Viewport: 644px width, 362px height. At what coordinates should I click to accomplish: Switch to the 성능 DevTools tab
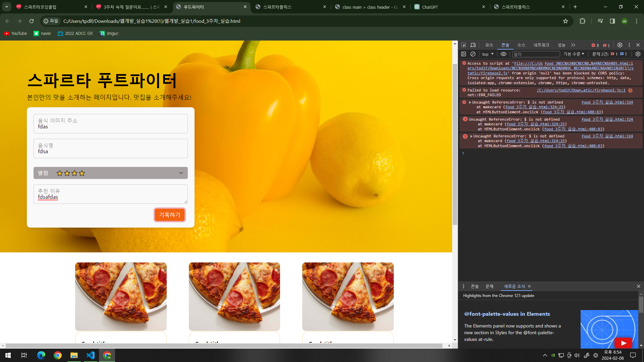tap(561, 45)
